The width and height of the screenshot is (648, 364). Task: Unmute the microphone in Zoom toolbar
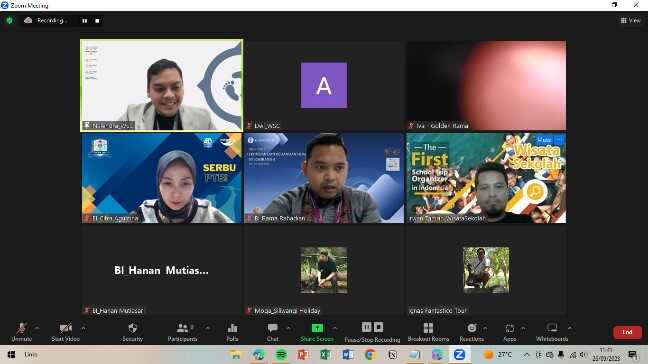[21, 332]
